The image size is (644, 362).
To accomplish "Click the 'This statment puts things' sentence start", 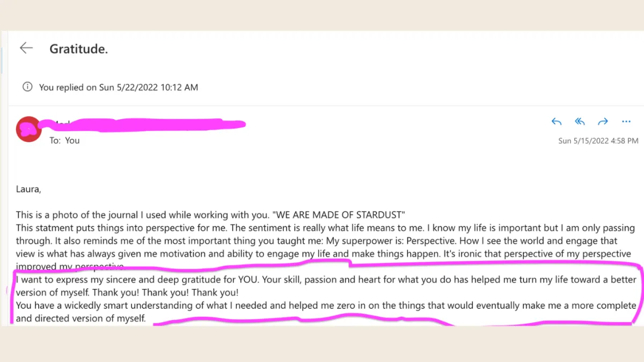I will point(68,228).
